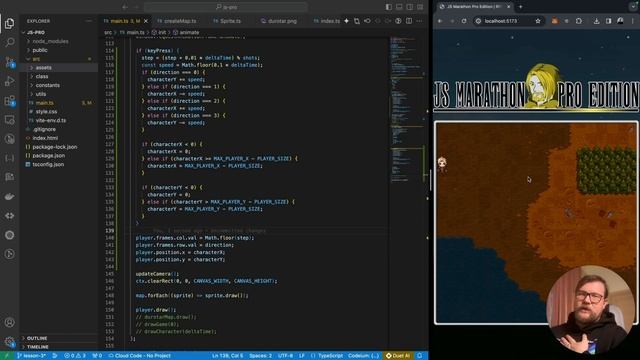Click the animate breadcrumb item

[x=186, y=32]
